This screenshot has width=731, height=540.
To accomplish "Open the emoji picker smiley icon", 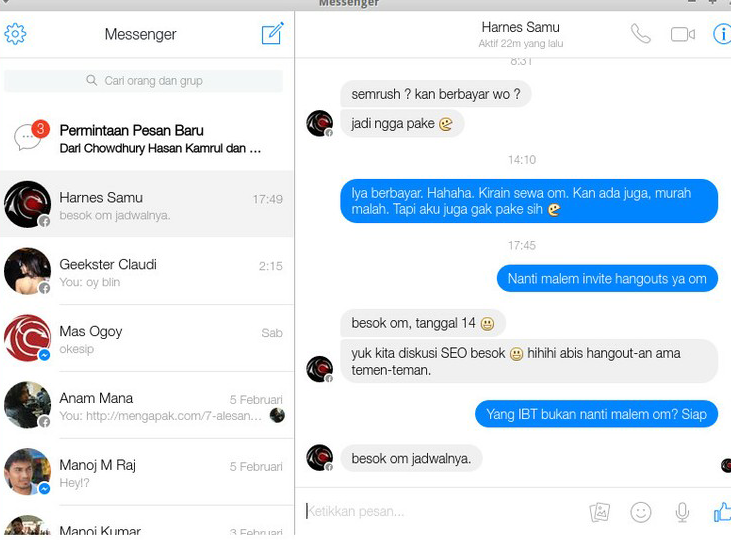I will tap(641, 512).
